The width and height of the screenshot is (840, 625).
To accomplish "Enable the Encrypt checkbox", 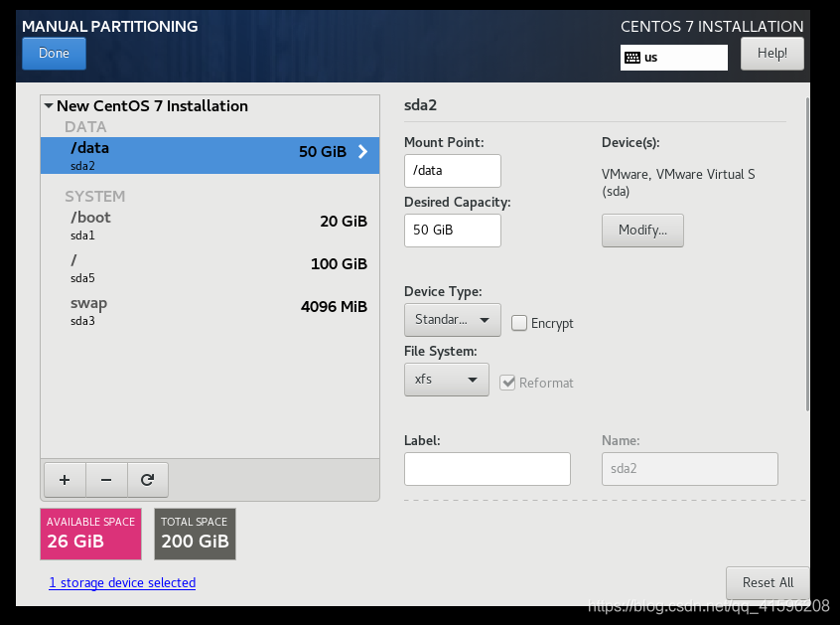I will pyautogui.click(x=518, y=323).
